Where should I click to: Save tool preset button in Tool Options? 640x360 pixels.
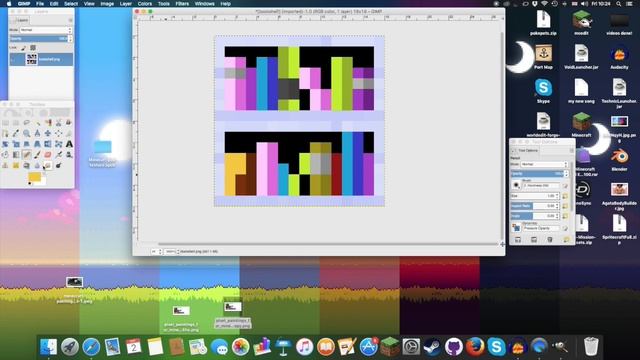[518, 240]
